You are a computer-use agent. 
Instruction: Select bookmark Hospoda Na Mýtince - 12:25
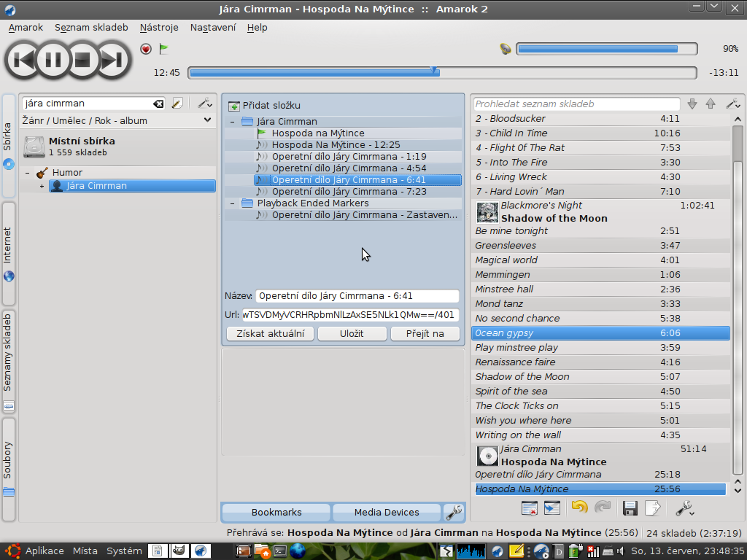click(x=336, y=145)
